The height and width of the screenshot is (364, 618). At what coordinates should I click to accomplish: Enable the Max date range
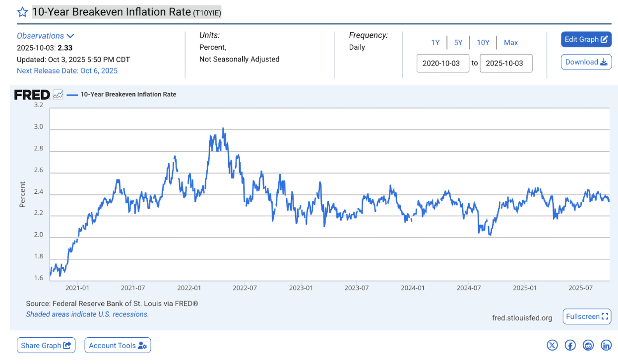pos(510,43)
